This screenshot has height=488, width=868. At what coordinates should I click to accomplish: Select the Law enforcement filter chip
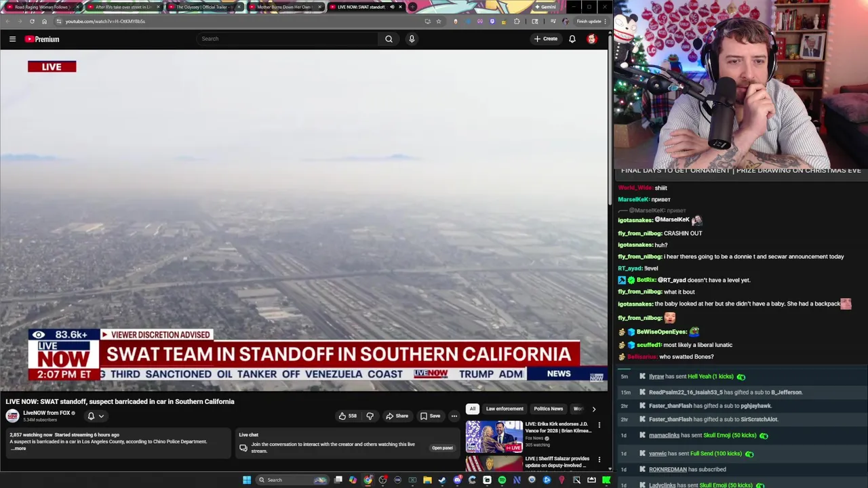505,409
